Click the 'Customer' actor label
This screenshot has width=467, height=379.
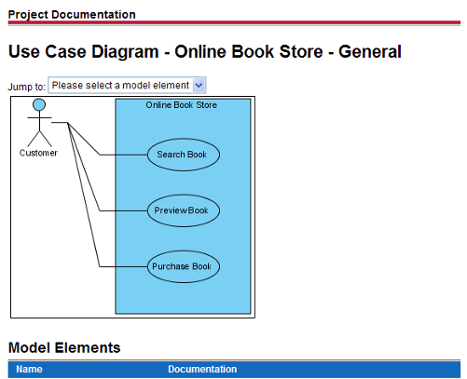click(38, 153)
